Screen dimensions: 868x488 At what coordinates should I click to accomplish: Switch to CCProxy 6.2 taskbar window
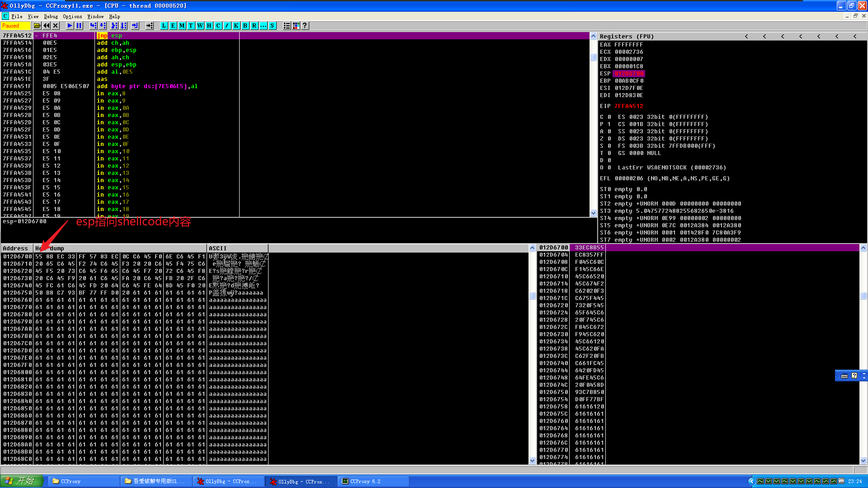point(373,481)
